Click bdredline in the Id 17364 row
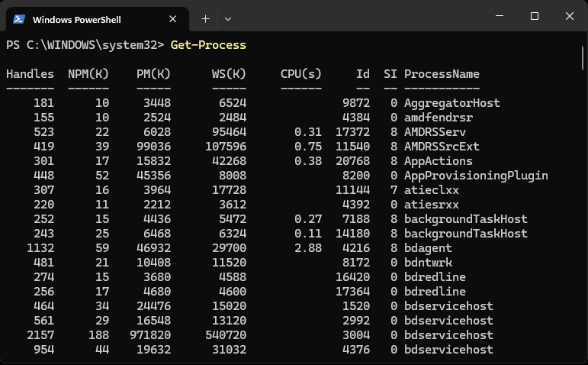Screen dimensions: 588x365 tap(435, 292)
